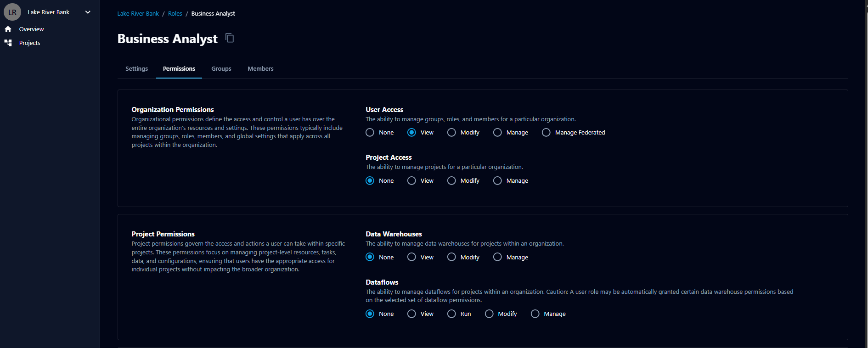Image resolution: width=868 pixels, height=348 pixels.
Task: Open the Members tab
Action: 260,68
